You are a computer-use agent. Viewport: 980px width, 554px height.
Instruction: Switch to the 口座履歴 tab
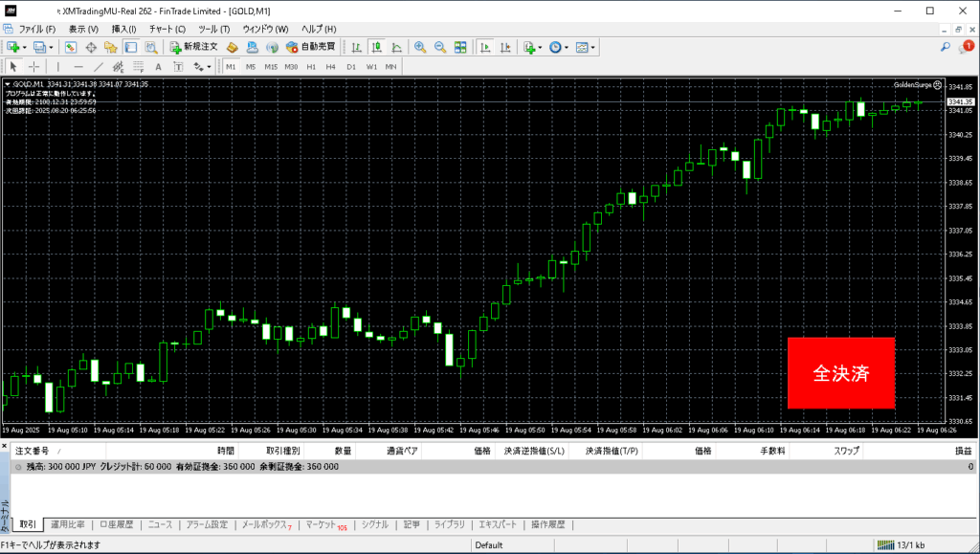119,525
